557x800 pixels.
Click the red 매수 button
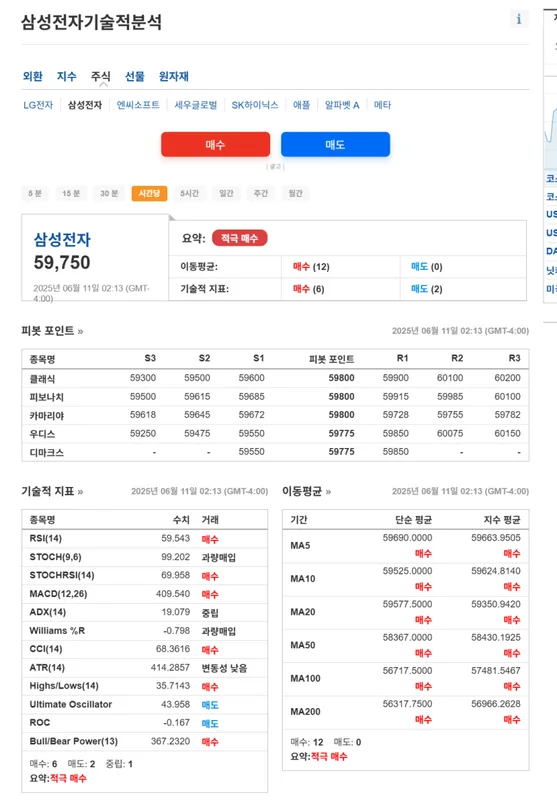215,144
